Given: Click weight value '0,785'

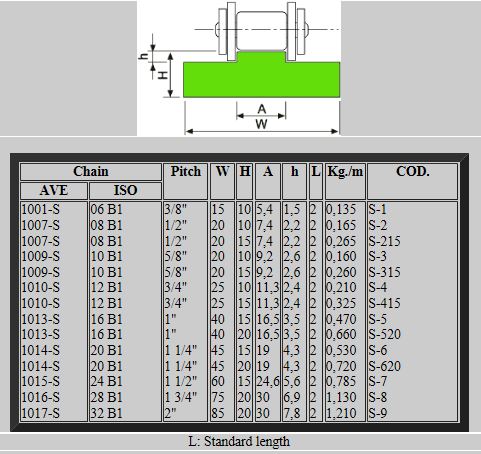Looking at the screenshot, I should (x=341, y=381).
